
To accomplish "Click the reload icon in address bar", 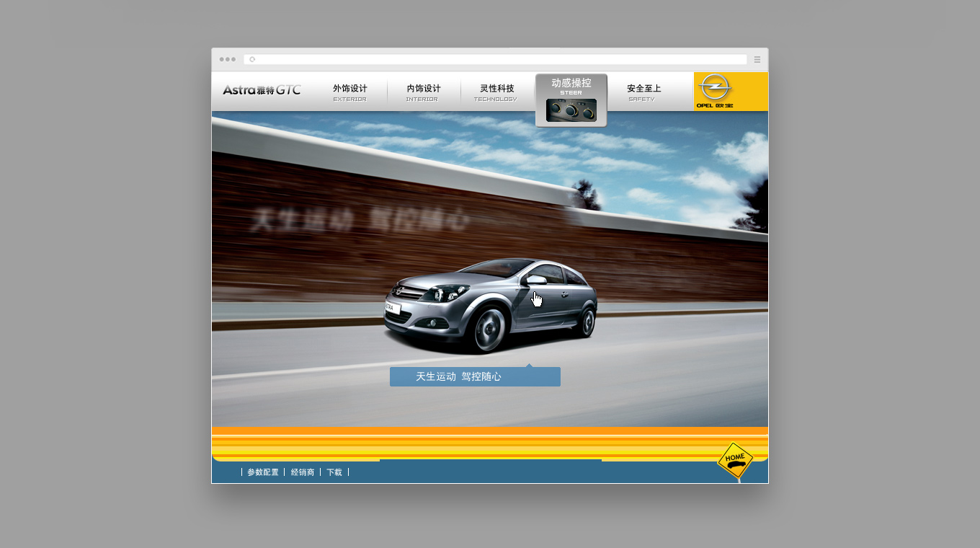I will pyautogui.click(x=252, y=60).
